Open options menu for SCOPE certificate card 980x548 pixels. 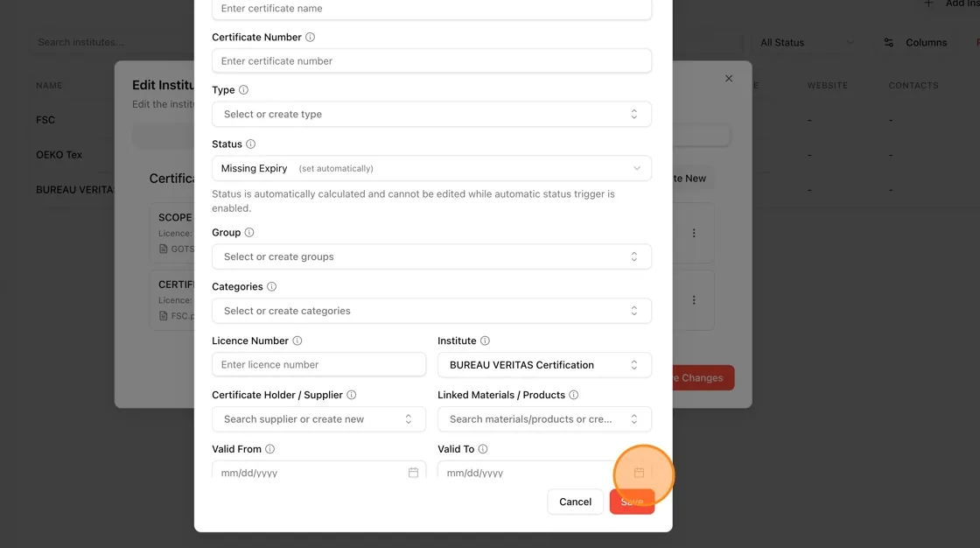click(x=694, y=233)
